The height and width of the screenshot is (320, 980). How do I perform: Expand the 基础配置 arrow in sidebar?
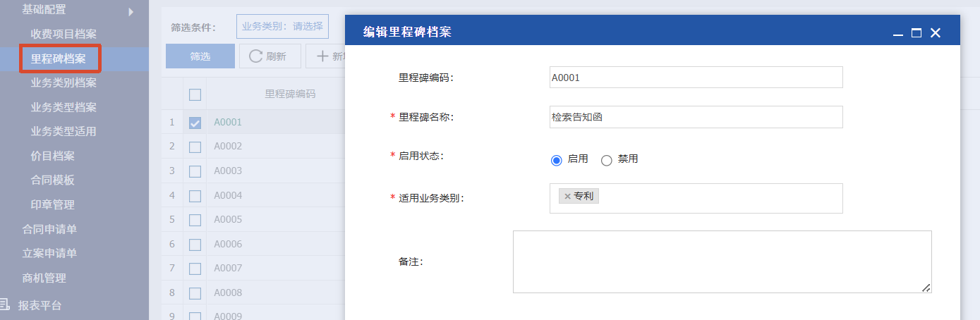tap(131, 11)
